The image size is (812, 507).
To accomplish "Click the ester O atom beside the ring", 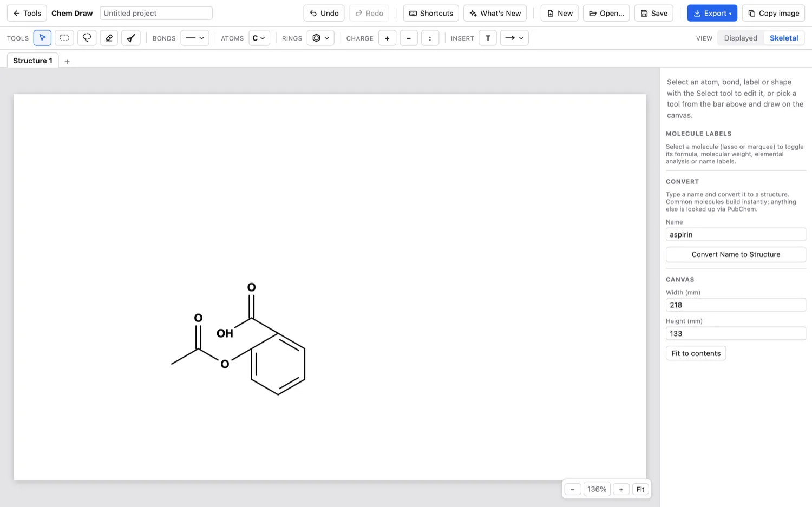I will pyautogui.click(x=225, y=364).
